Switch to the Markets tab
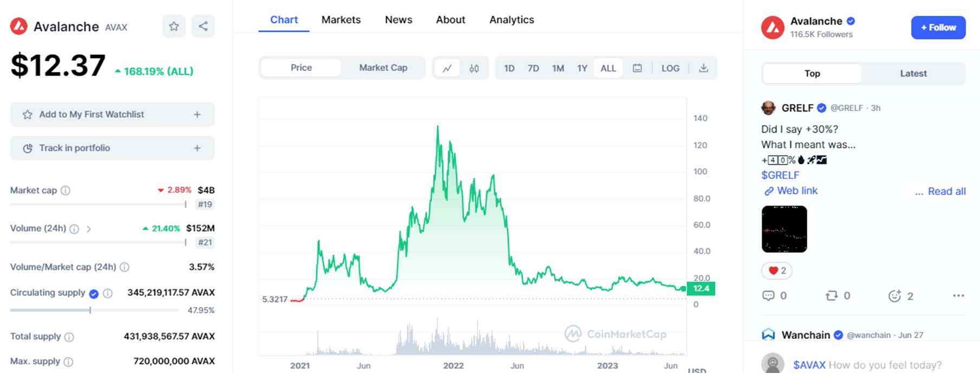 341,20
